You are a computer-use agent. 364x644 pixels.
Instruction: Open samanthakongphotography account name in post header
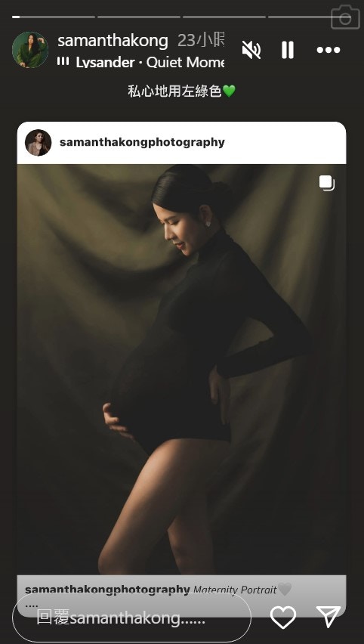point(142,142)
